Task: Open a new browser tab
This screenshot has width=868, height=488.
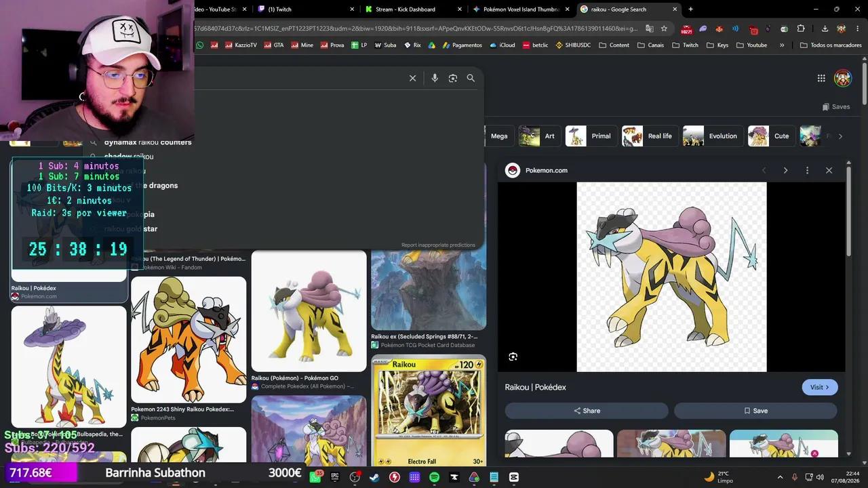Action: 690,9
